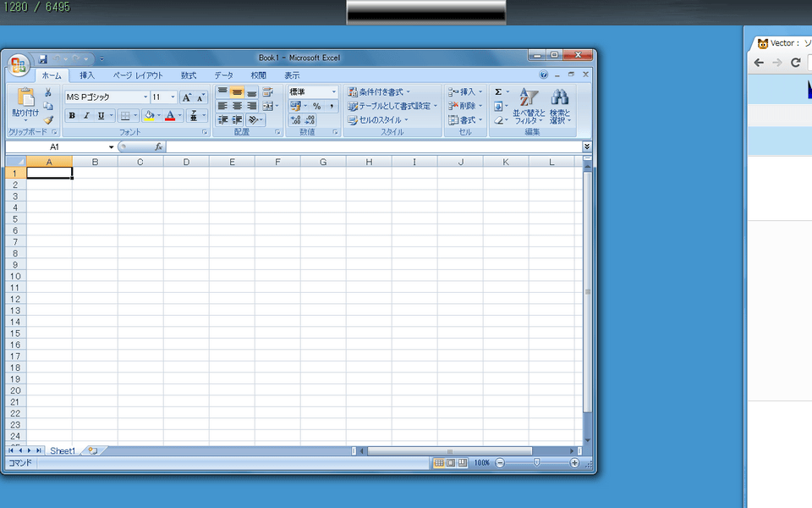Toggle underline formatting

[x=101, y=116]
